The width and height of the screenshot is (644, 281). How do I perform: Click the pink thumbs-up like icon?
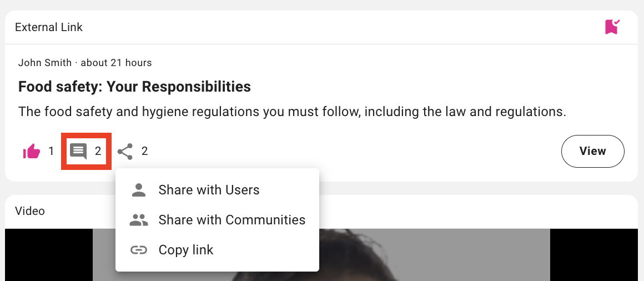[32, 151]
